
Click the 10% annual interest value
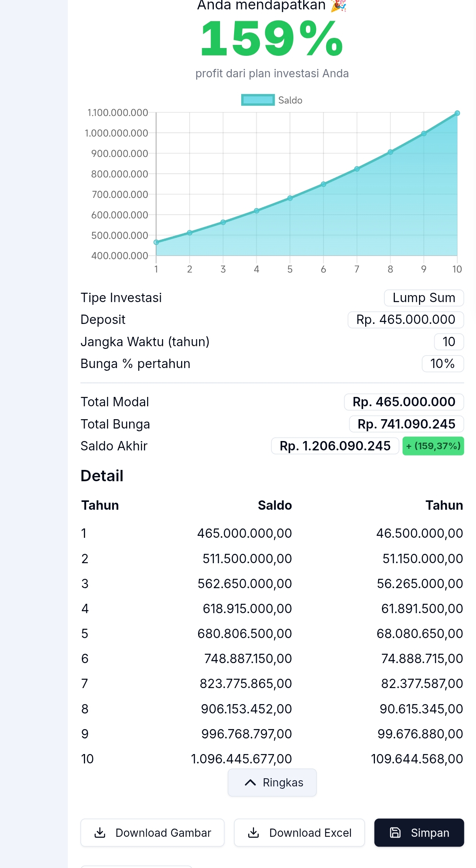tap(442, 364)
